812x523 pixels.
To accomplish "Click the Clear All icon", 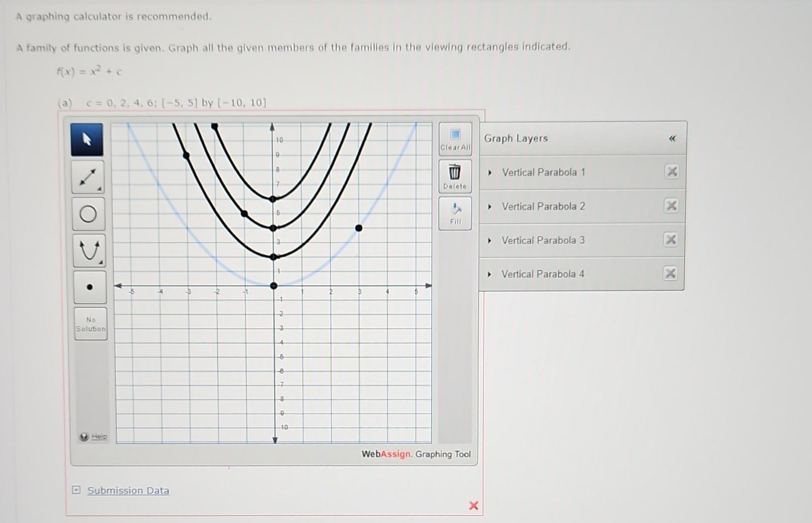I will 454,140.
